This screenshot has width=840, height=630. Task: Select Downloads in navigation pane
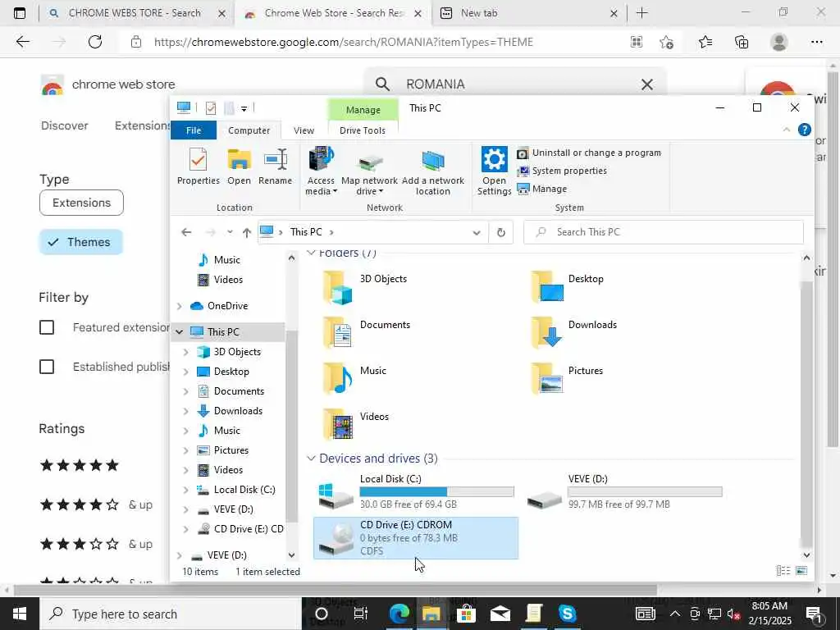pyautogui.click(x=238, y=411)
